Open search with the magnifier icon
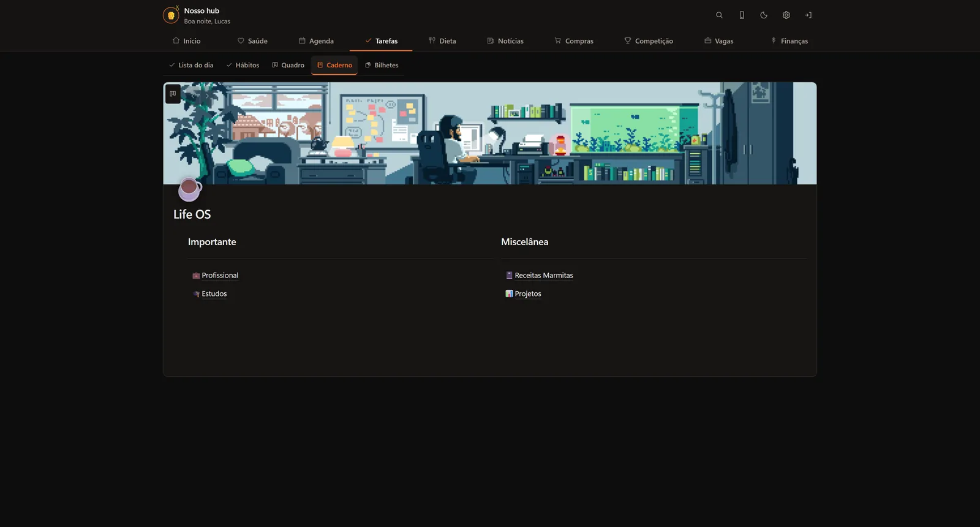The height and width of the screenshot is (527, 980). (720, 15)
